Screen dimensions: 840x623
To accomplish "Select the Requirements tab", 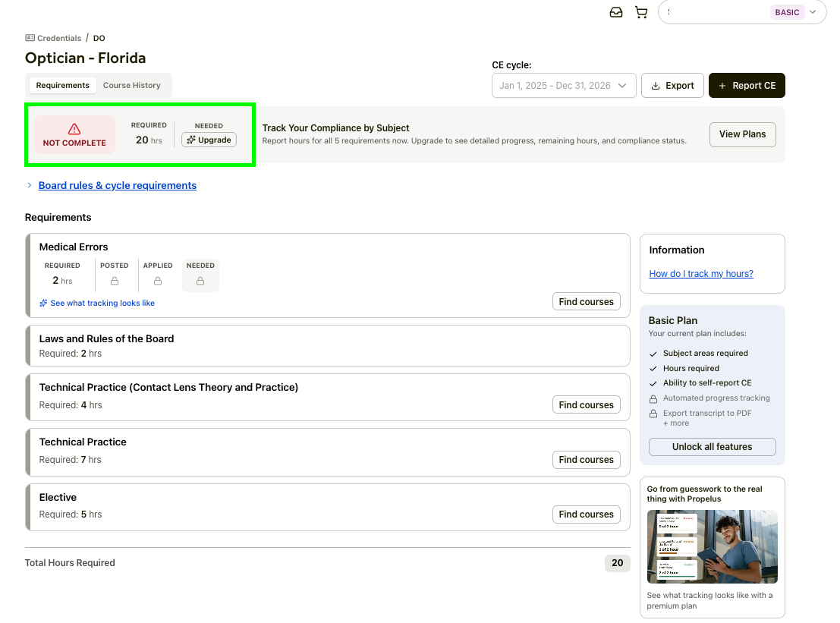I will 63,85.
